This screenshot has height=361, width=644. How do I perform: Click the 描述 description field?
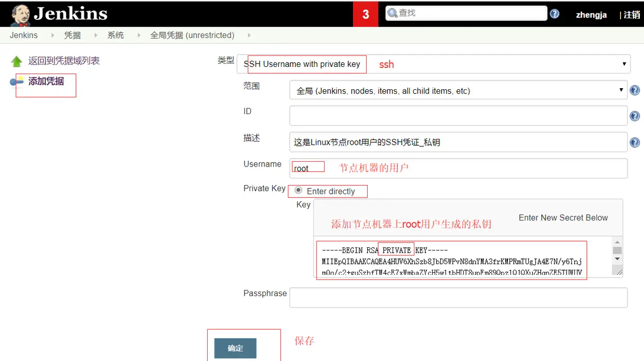click(x=458, y=142)
